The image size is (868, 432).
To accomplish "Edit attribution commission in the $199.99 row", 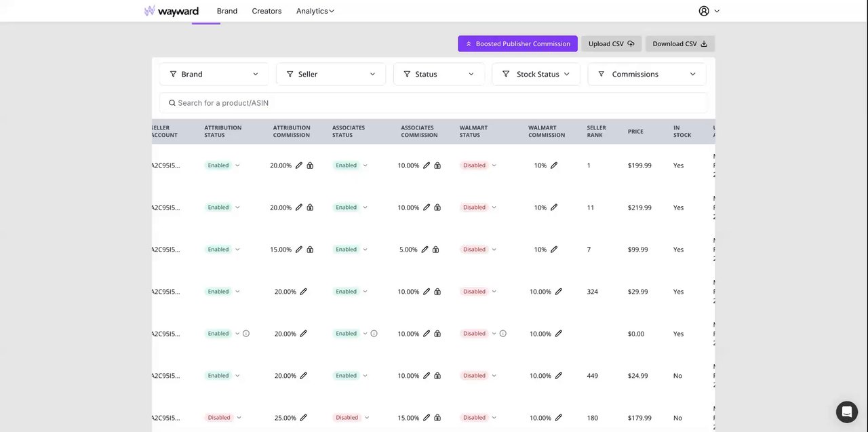I will pyautogui.click(x=299, y=165).
